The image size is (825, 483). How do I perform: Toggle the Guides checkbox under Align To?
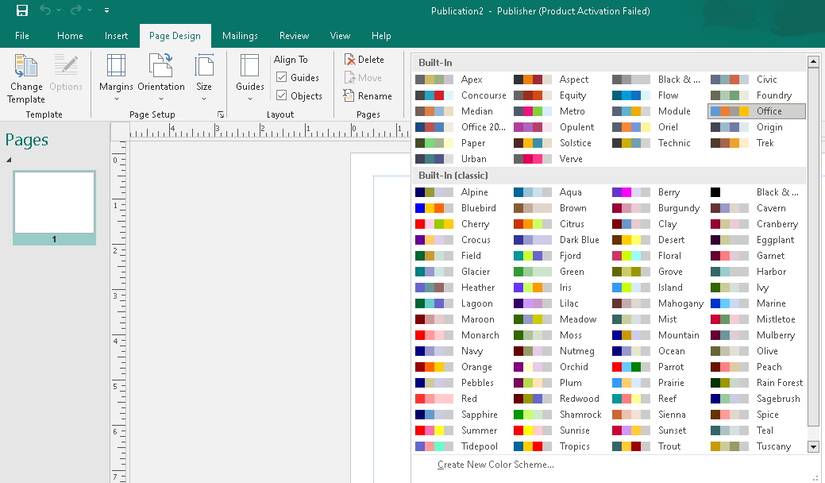[x=281, y=78]
